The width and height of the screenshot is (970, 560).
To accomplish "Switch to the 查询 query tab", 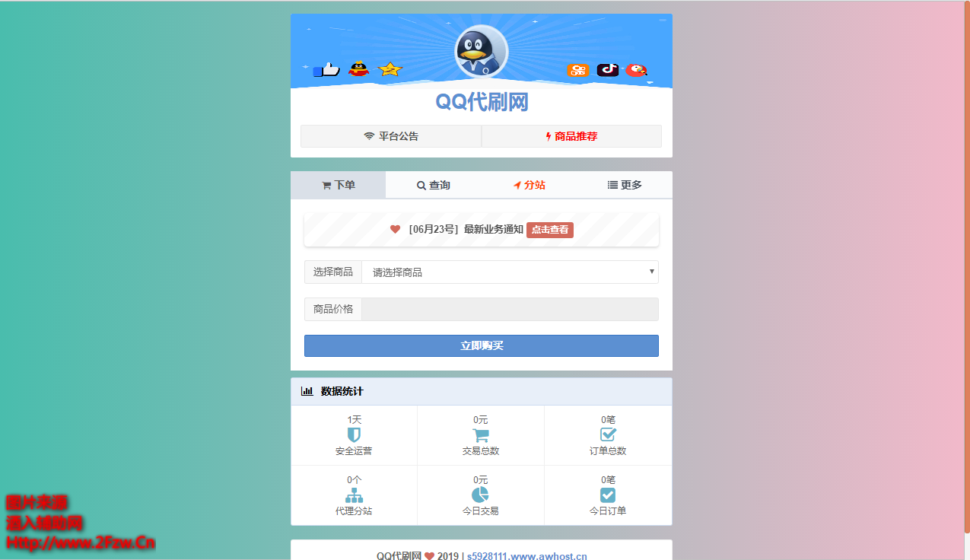I will [433, 185].
